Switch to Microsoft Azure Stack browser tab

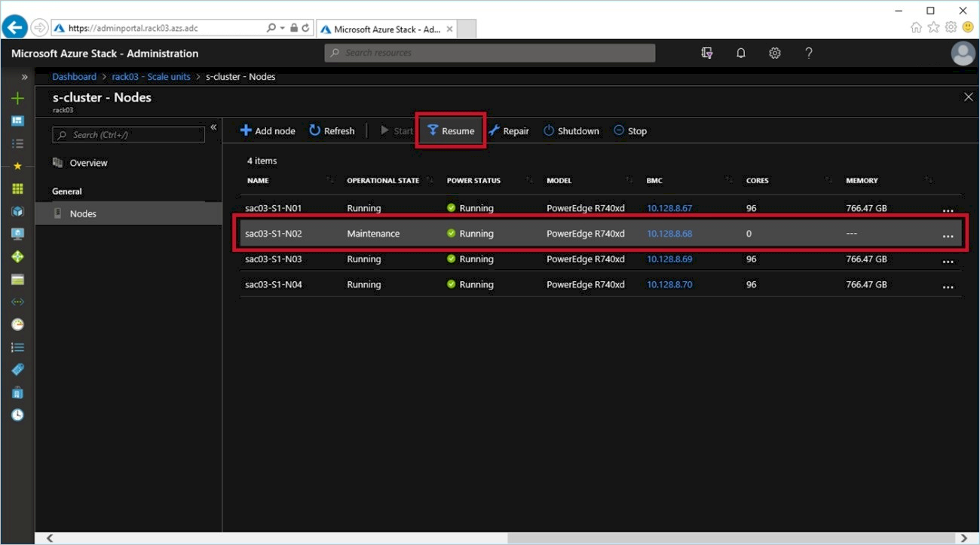(x=386, y=29)
